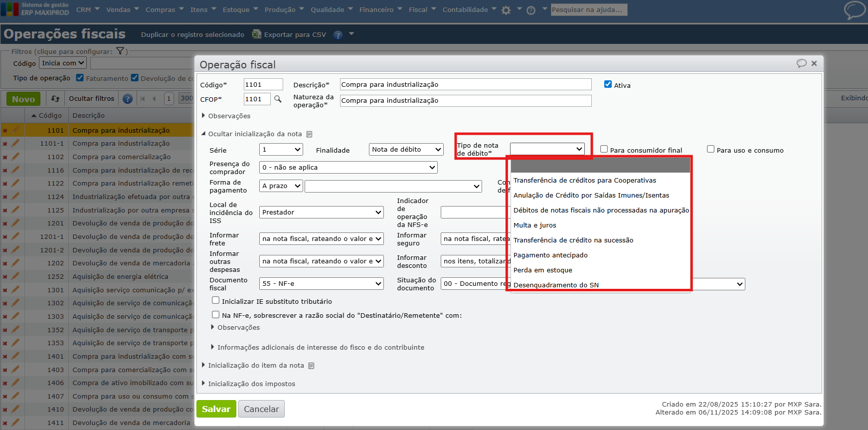Click the CFOP search magnifier icon
Screen dimensions: 868x430
click(x=278, y=99)
